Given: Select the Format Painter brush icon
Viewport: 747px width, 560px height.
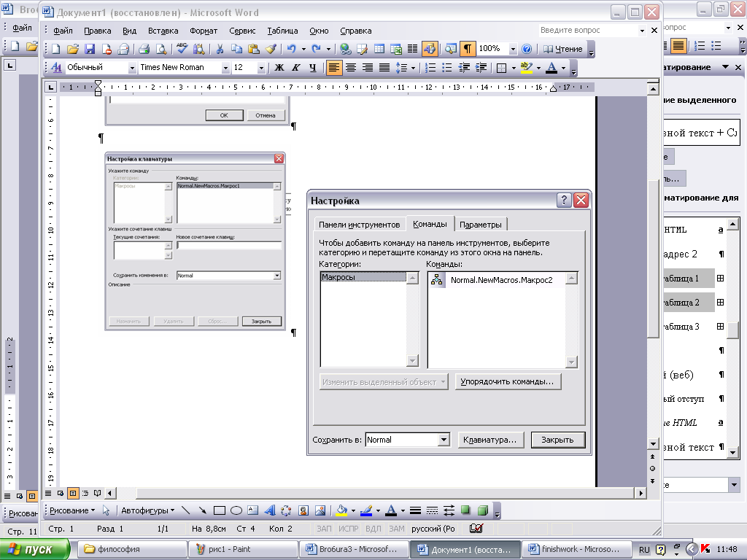Looking at the screenshot, I should point(271,49).
